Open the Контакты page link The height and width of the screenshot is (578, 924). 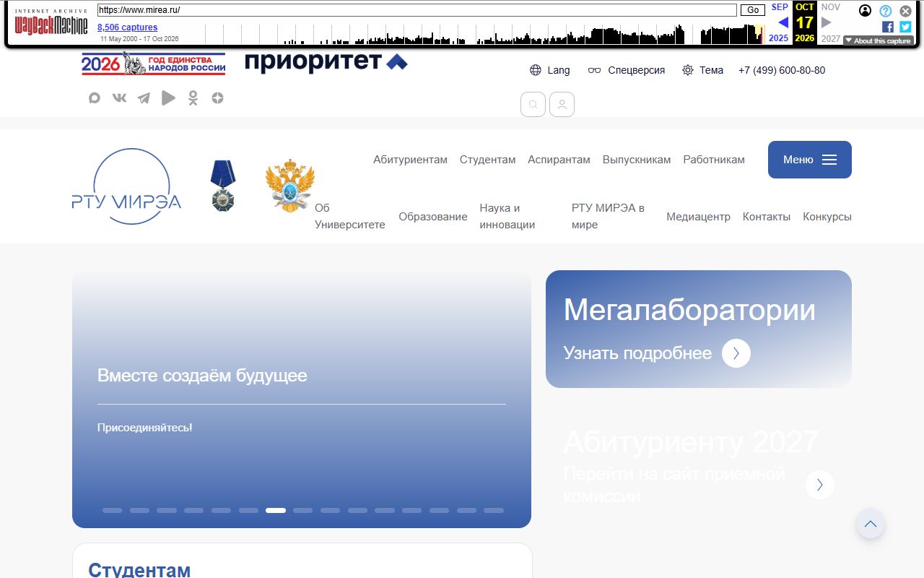[767, 217]
